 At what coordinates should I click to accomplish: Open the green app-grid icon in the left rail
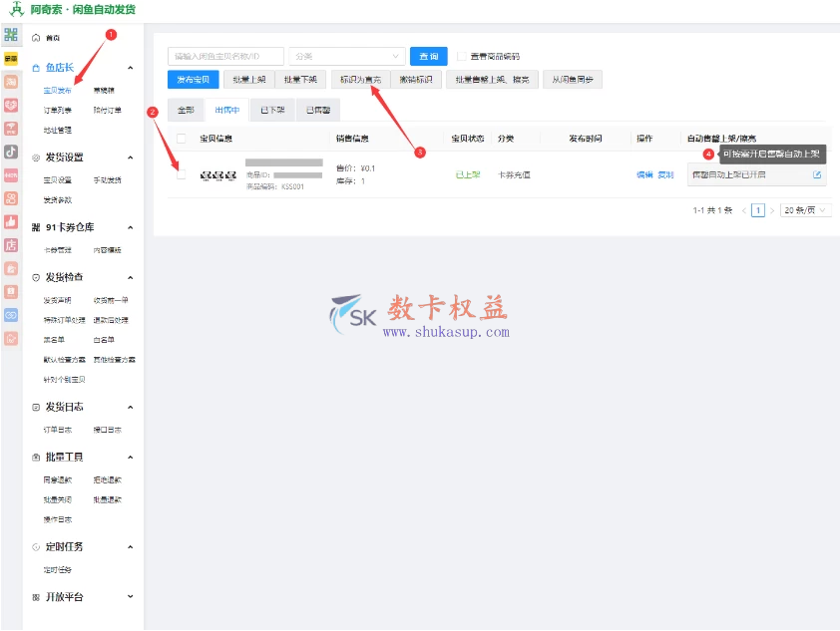pyautogui.click(x=11, y=35)
